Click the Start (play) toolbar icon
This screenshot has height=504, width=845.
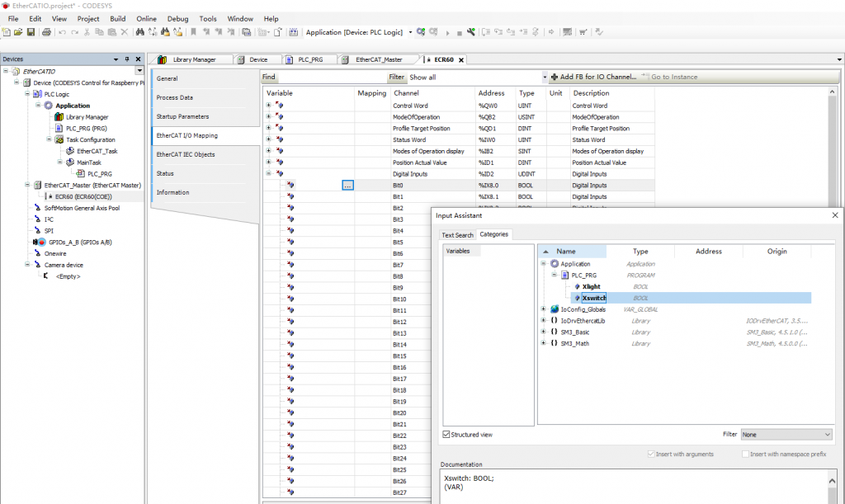coord(447,33)
